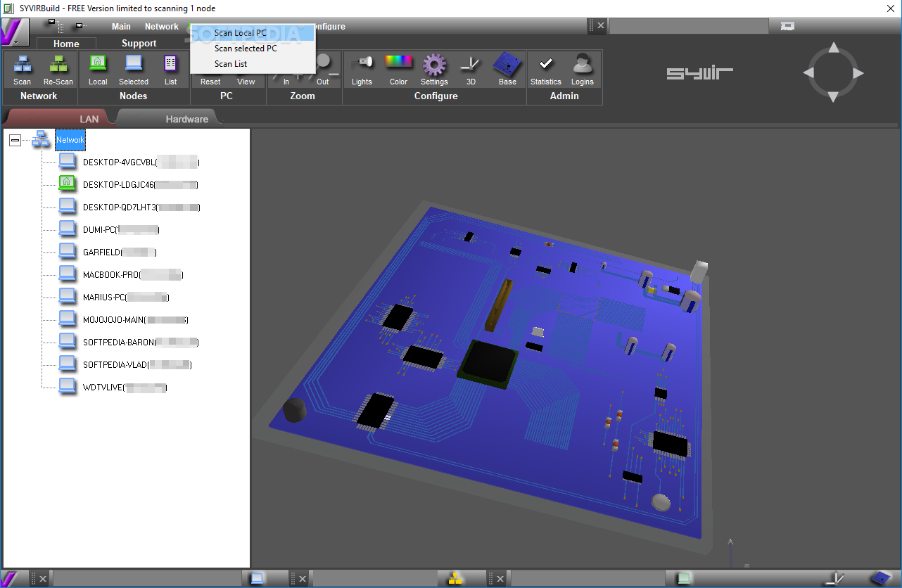The image size is (902, 588).
Task: Open the Logins user icon
Action: tap(582, 69)
